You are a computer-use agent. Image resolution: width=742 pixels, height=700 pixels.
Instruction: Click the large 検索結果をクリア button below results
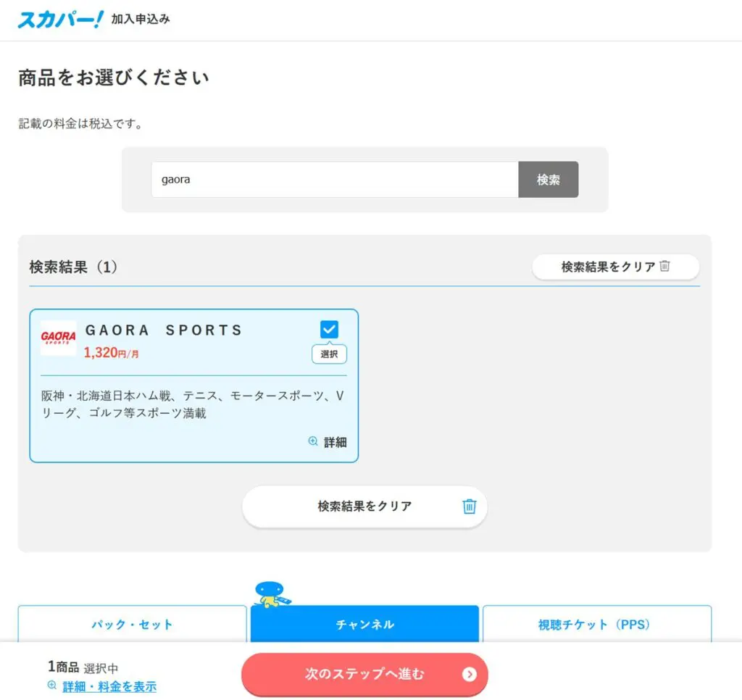[x=364, y=506]
